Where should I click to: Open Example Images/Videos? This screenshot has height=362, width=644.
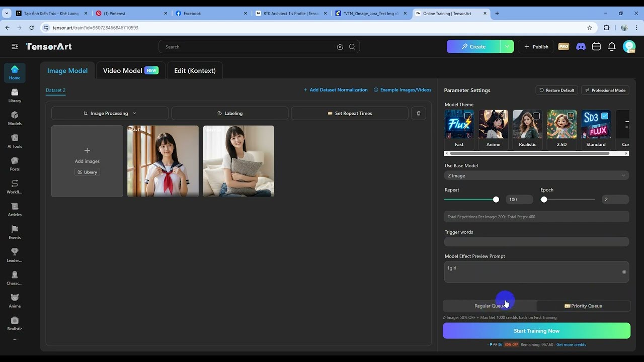[x=403, y=90]
